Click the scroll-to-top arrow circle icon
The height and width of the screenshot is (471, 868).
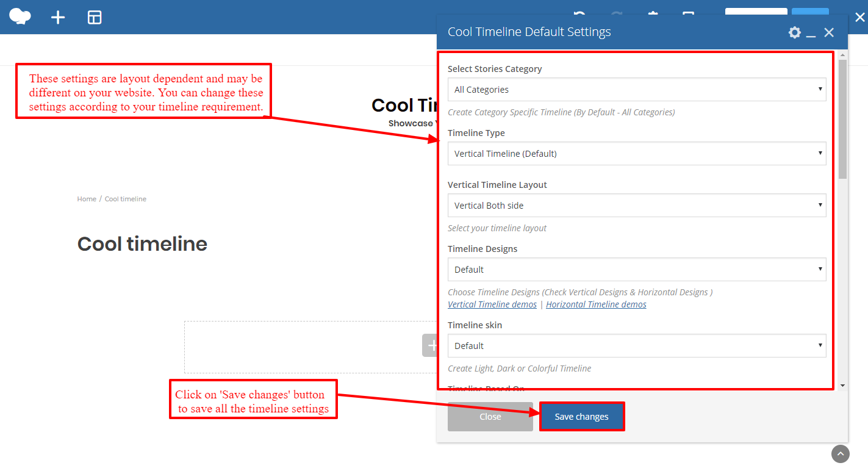coord(841,454)
